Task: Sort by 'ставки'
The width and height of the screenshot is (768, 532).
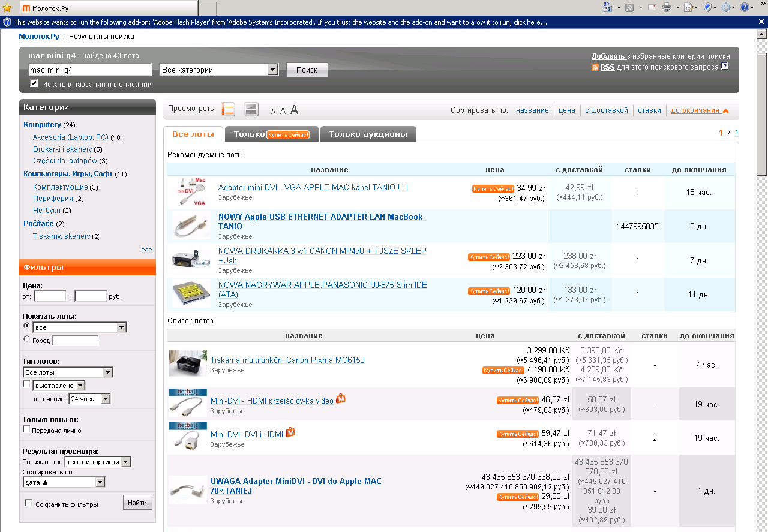Action: [649, 110]
